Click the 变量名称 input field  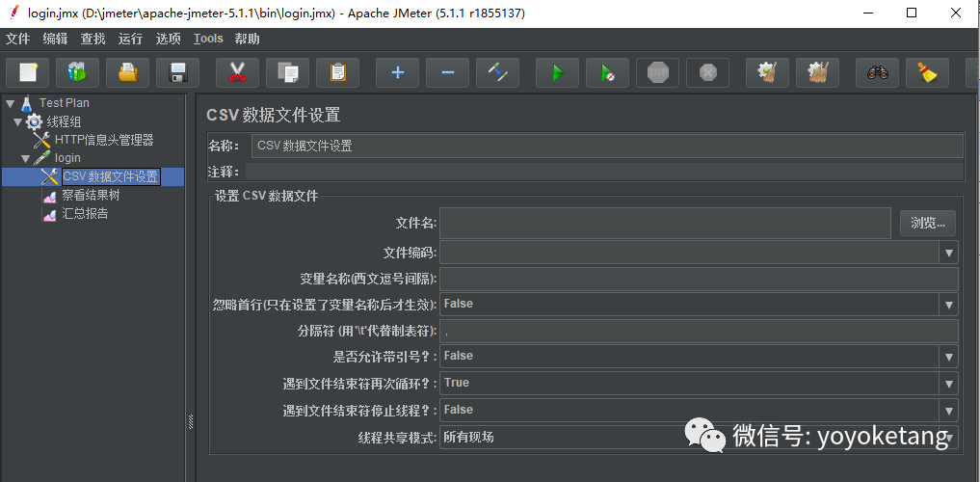(699, 279)
